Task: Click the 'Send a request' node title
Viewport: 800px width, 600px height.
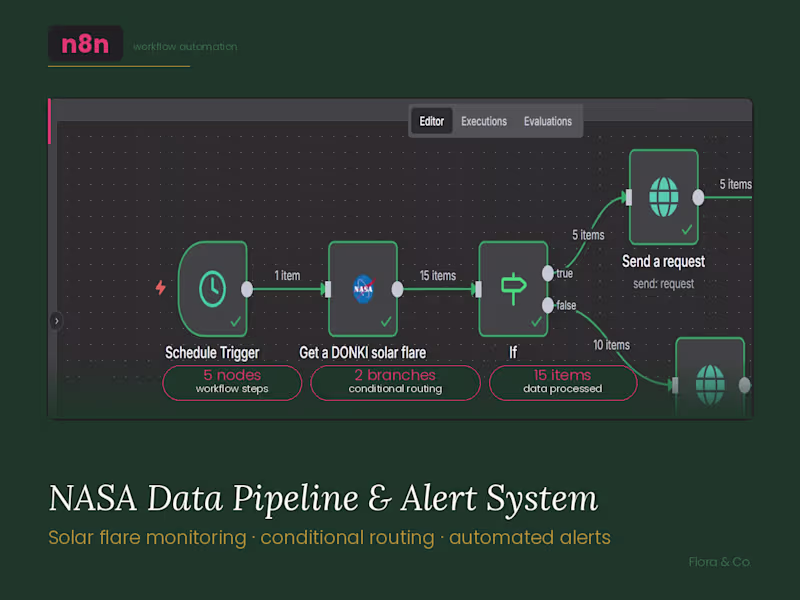Action: point(663,261)
